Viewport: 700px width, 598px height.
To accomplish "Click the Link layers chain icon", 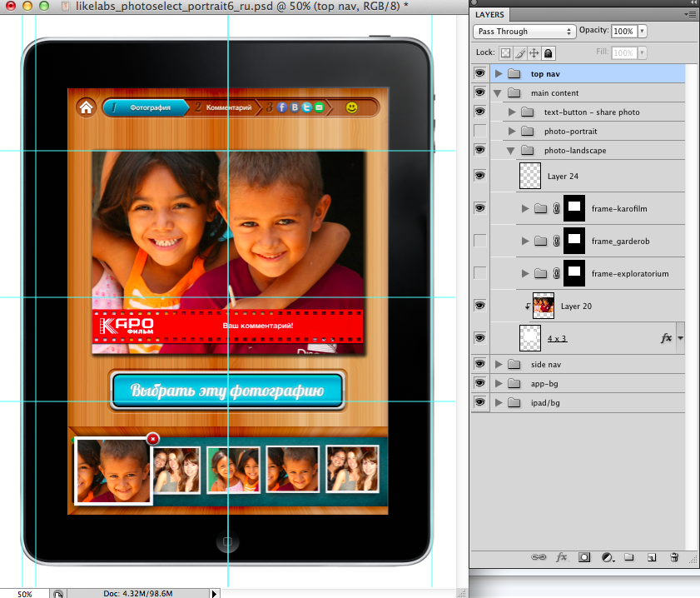I will (539, 557).
